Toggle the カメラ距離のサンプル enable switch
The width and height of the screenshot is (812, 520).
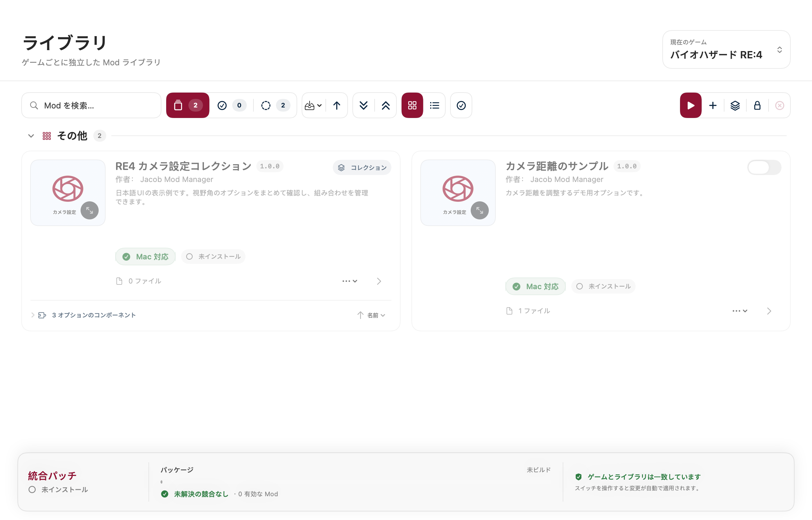coord(764,167)
